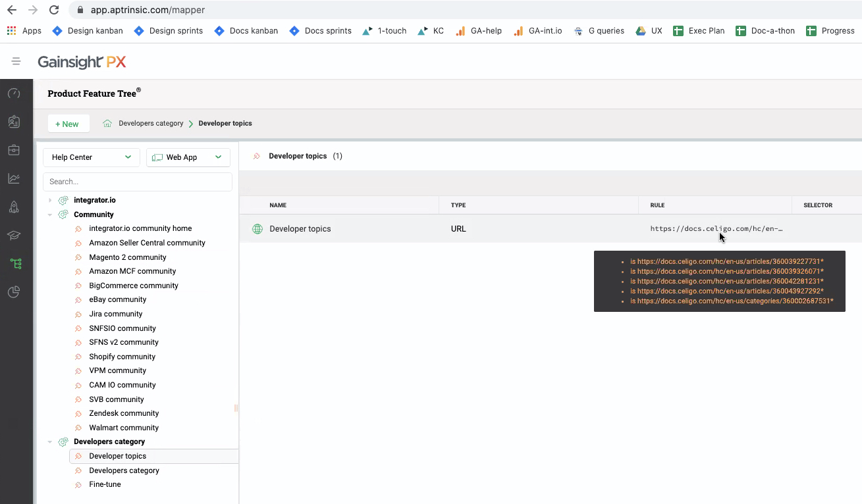Open the UX Drive bookmark

coord(649,30)
